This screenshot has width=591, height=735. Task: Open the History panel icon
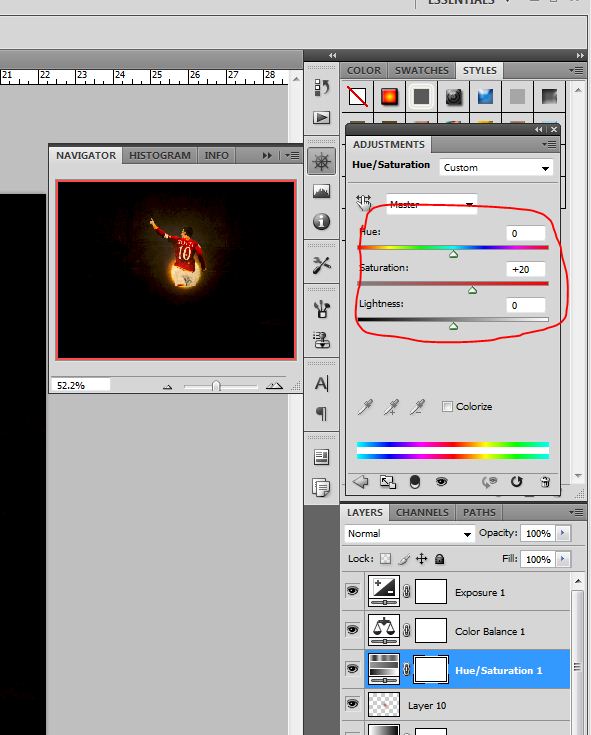tap(322, 87)
